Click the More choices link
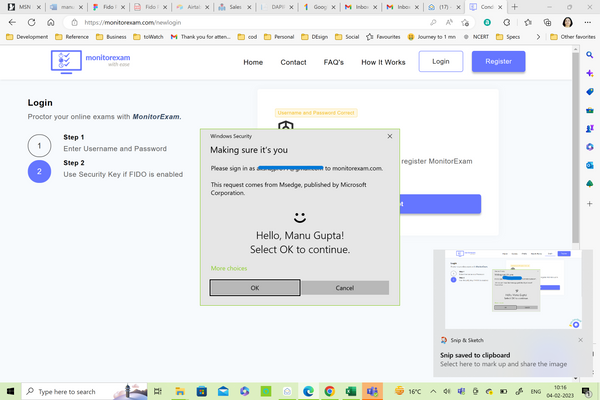600x400 pixels. pyautogui.click(x=229, y=268)
